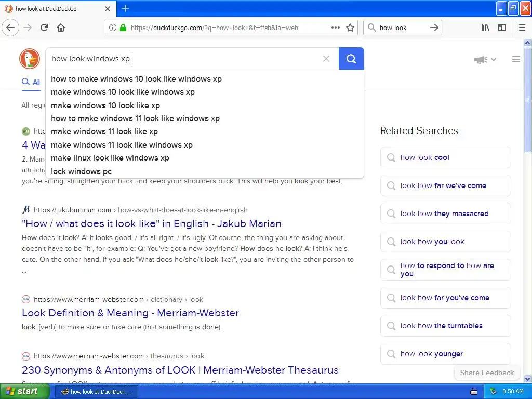Select related search look how you look
Image resolution: width=532 pixels, height=399 pixels.
(x=445, y=242)
